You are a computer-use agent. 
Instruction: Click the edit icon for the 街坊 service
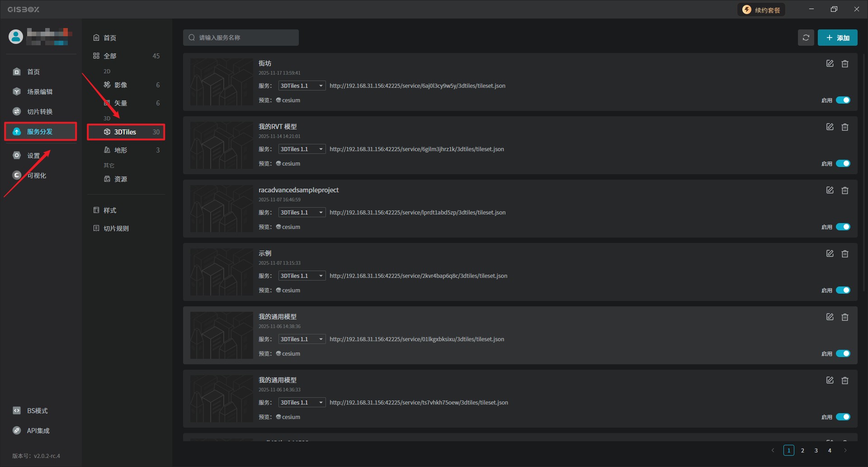click(830, 64)
